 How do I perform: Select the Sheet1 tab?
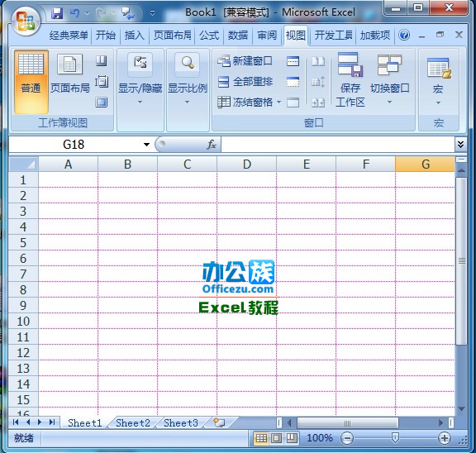(84, 422)
